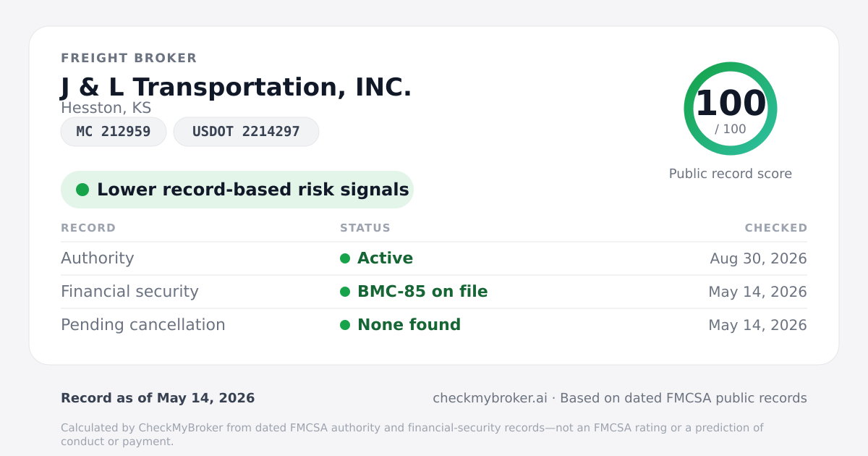Click the STATUS column header
Viewport: 868px width, 456px height.
pyautogui.click(x=365, y=228)
